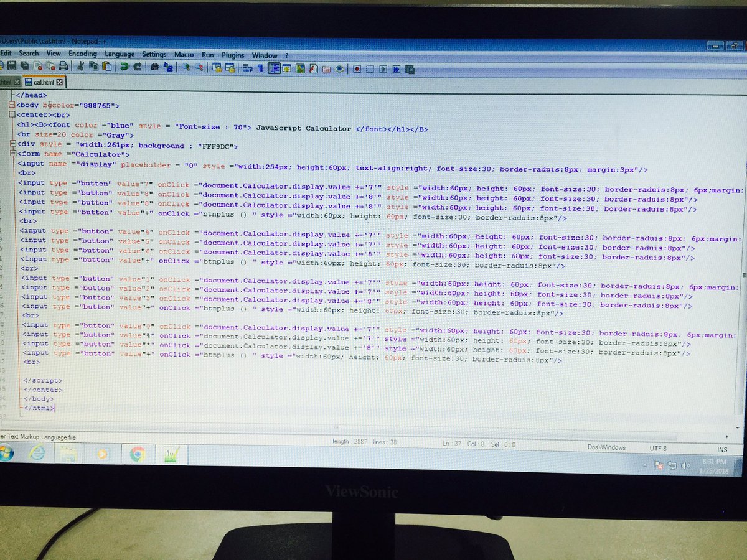Toggle INS insert mode in status bar

pos(722,449)
